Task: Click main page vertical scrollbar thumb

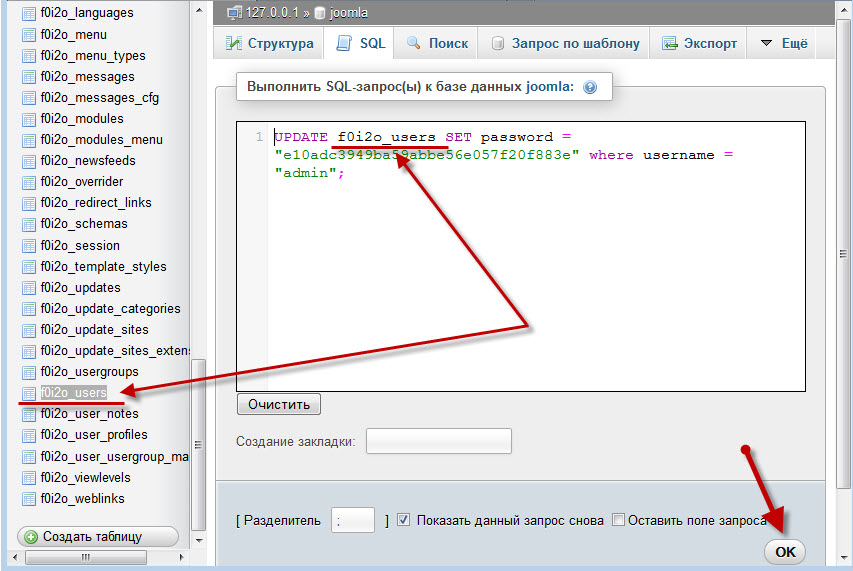Action: click(x=843, y=253)
